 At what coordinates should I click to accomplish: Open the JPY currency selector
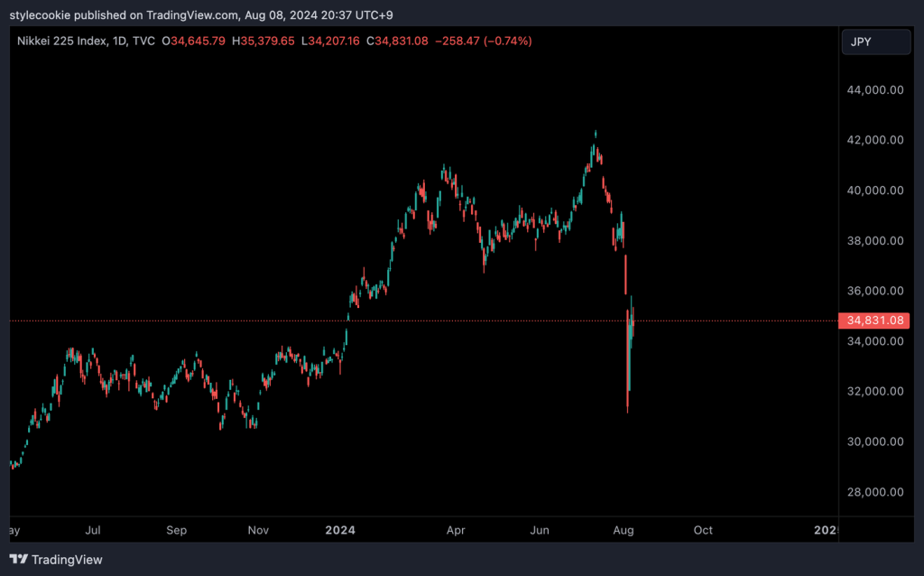pyautogui.click(x=875, y=42)
